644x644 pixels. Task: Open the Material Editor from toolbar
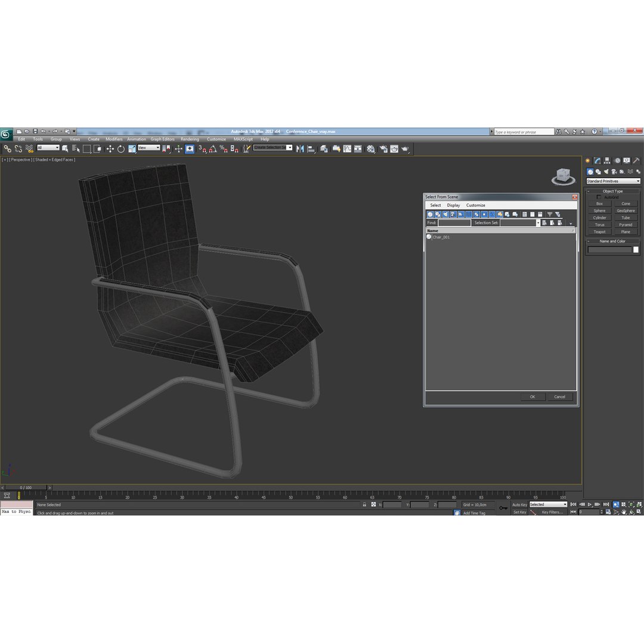(371, 148)
